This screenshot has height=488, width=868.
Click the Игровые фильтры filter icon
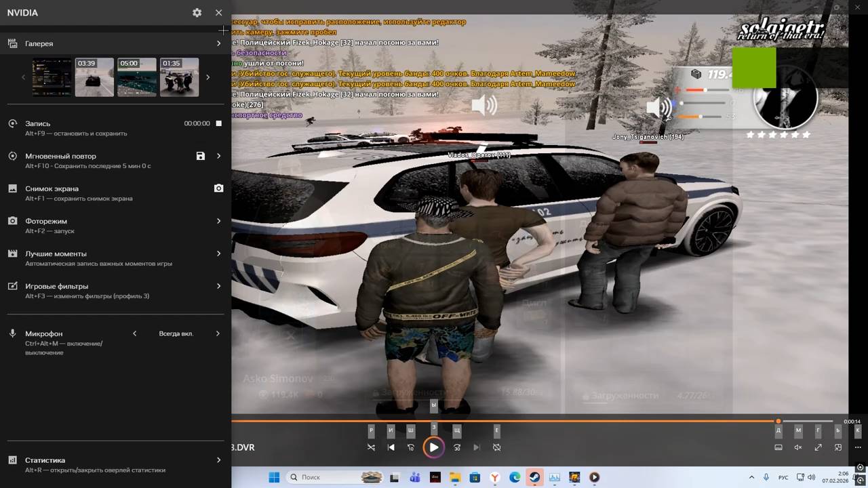point(12,286)
